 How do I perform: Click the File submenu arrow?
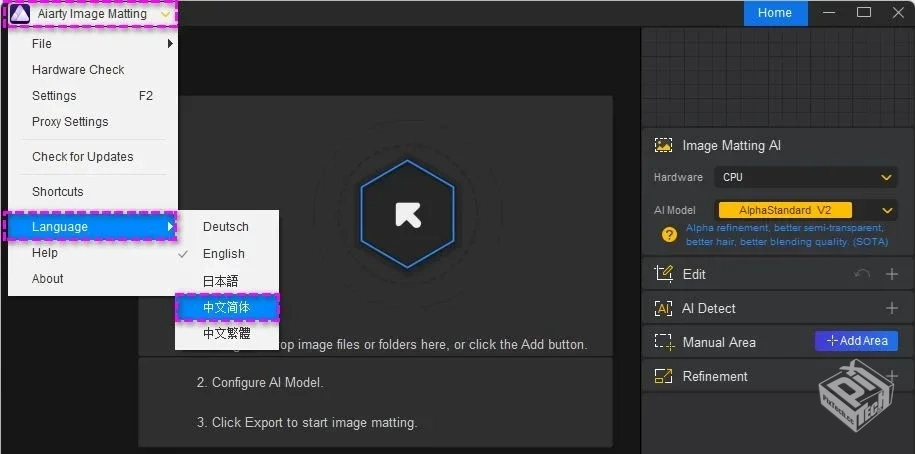pos(170,44)
